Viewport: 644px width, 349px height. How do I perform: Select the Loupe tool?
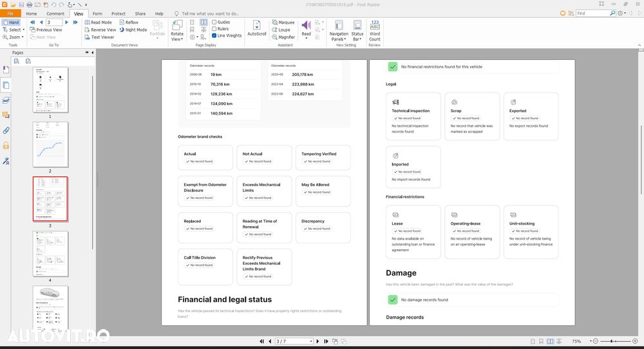point(281,30)
